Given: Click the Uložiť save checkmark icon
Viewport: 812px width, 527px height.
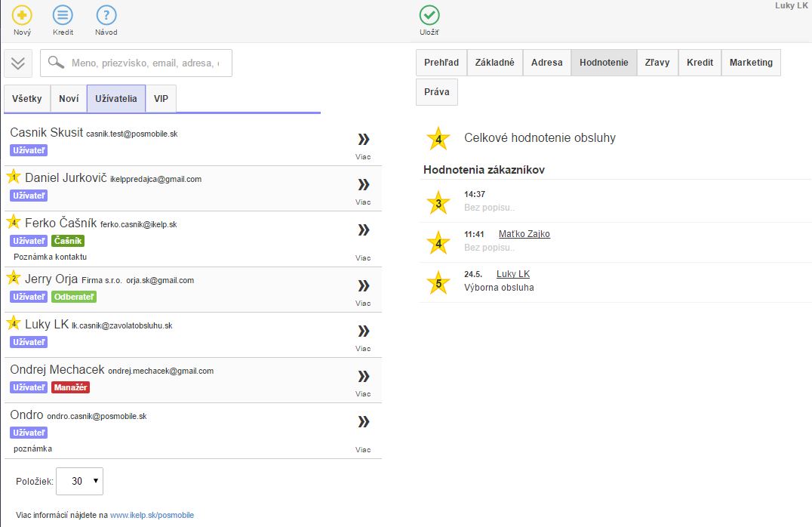Looking at the screenshot, I should [x=429, y=15].
